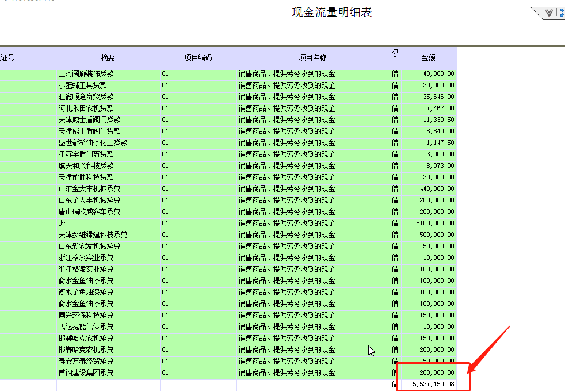Click the 3,000.00 amount cell
The image size is (565, 392).
point(429,155)
